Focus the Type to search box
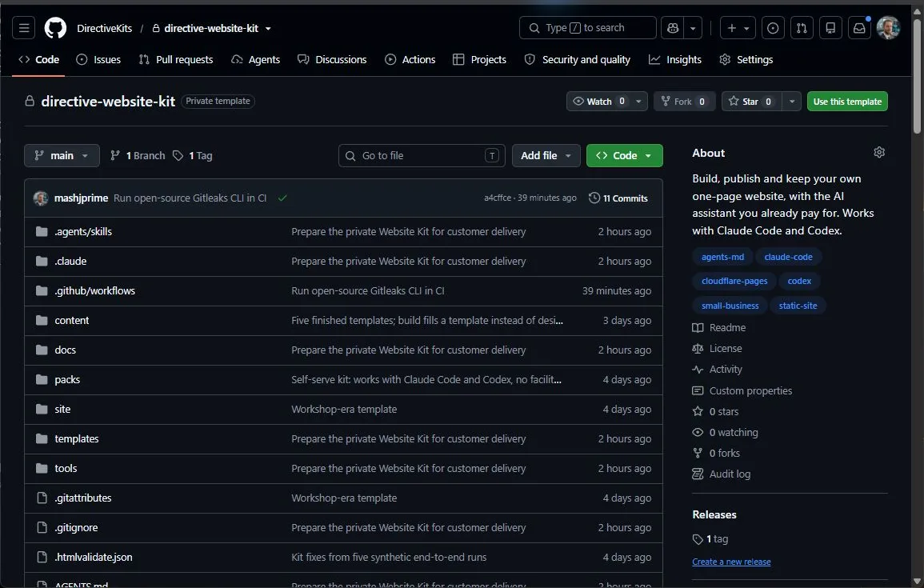 tap(587, 28)
